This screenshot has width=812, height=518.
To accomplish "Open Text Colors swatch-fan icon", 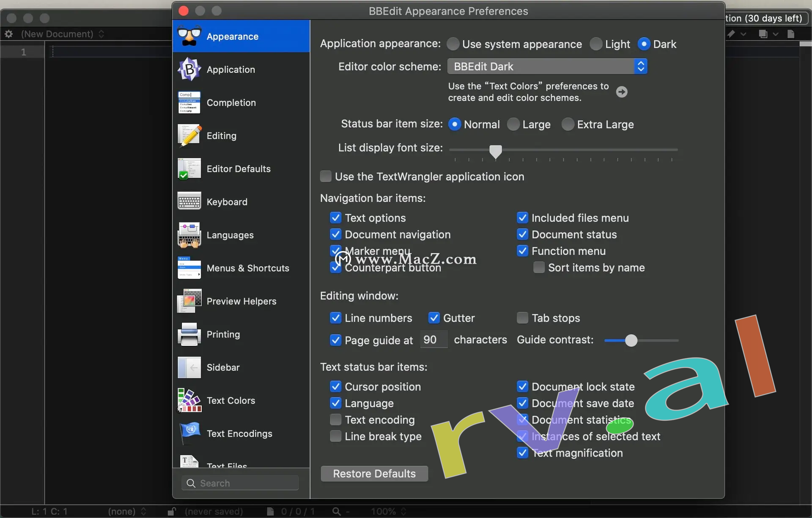I will click(x=189, y=400).
